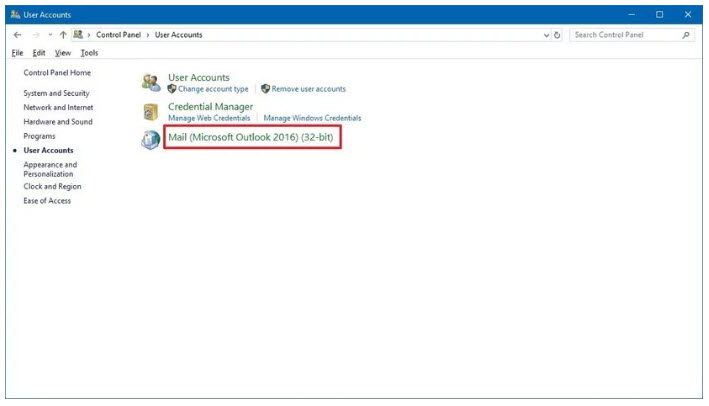This screenshot has width=709, height=406.
Task: Open Programs category
Action: click(39, 136)
